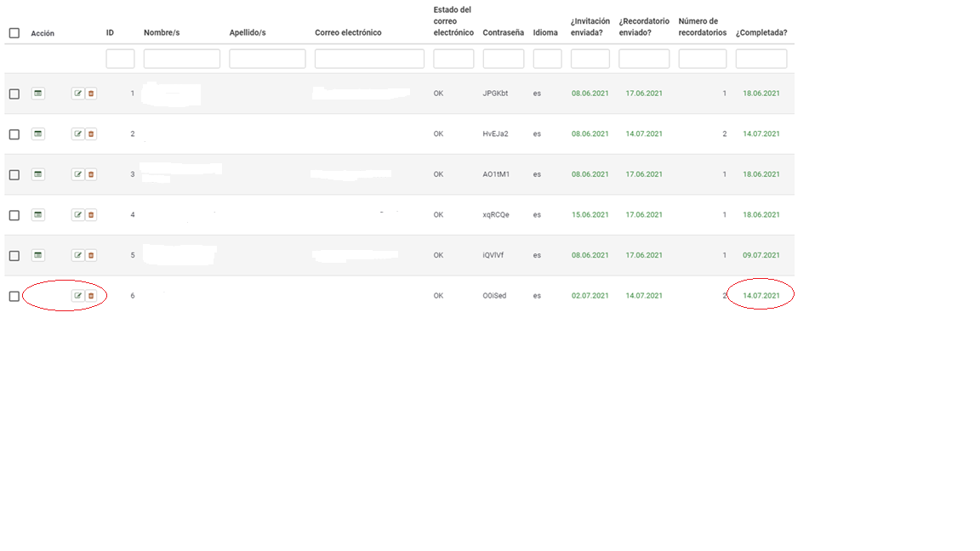Viewport: 980px width, 551px height.
Task: Delete participant with ID 2
Action: coord(91,133)
